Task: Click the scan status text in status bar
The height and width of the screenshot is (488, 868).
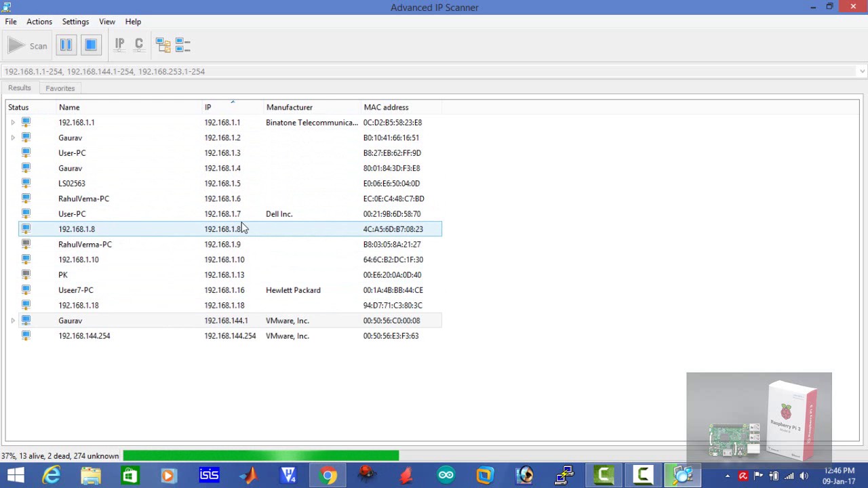Action: point(60,456)
